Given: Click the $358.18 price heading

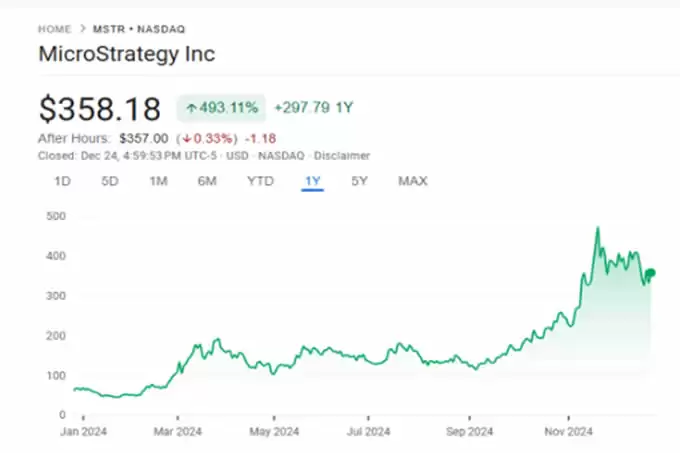Looking at the screenshot, I should [100, 108].
